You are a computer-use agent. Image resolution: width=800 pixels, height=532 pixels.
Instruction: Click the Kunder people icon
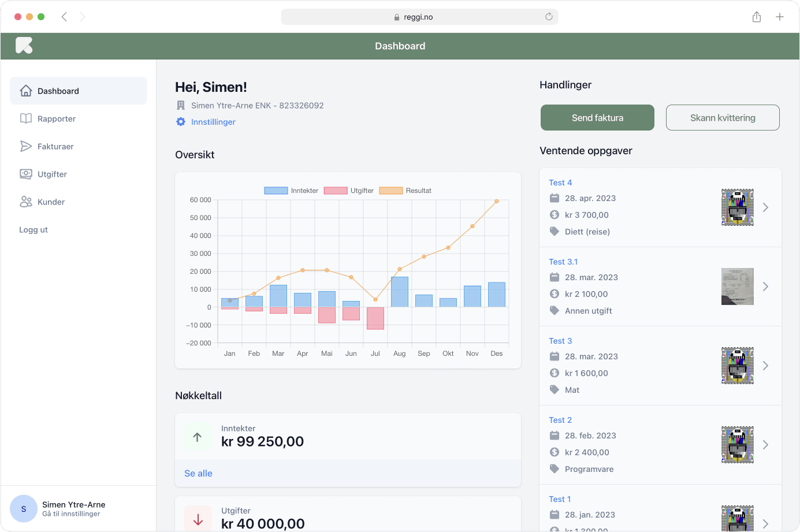[26, 202]
